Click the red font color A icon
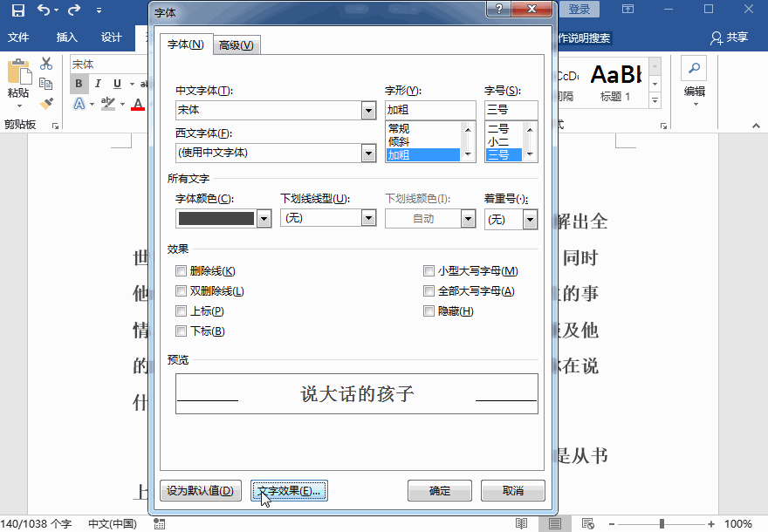The height and width of the screenshot is (532, 768). click(138, 104)
